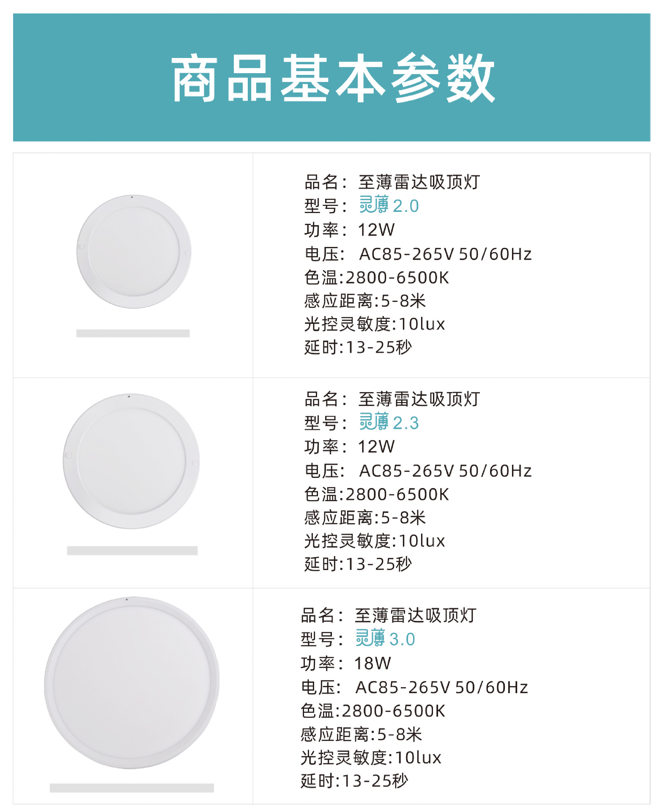
Task: Select the 灵薄 2.0 ceiling lamp image
Action: [134, 251]
